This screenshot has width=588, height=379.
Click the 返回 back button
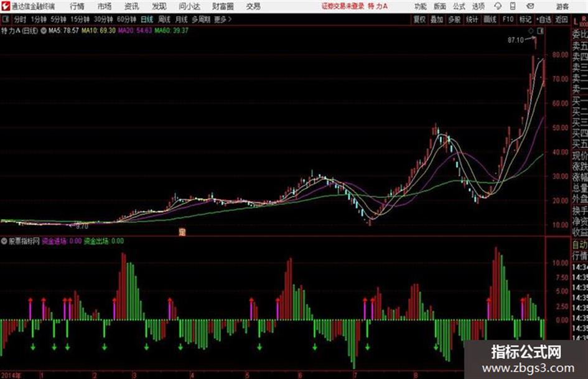click(561, 19)
